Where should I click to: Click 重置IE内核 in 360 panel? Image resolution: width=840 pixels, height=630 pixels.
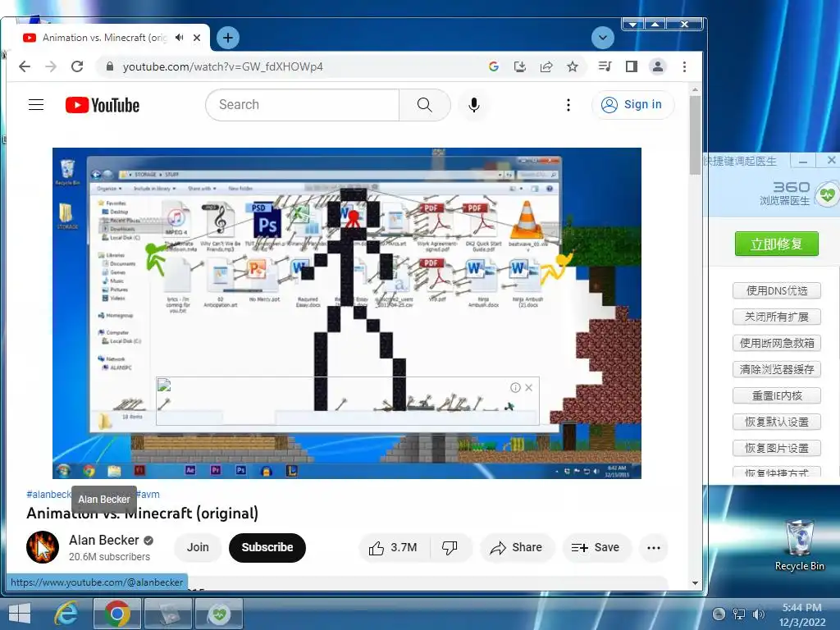(776, 395)
